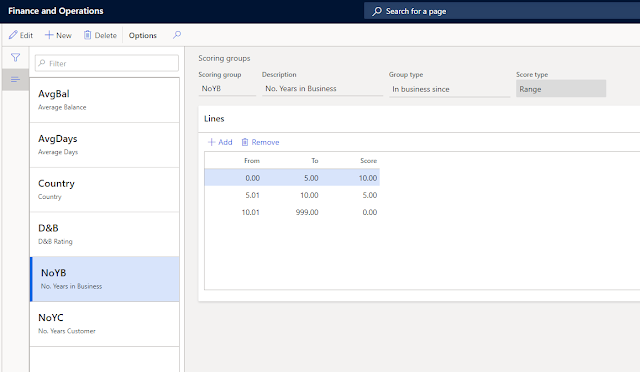Screen dimensions: 640x372
Task: Click To cell 10.00 in second row
Action: coord(309,195)
